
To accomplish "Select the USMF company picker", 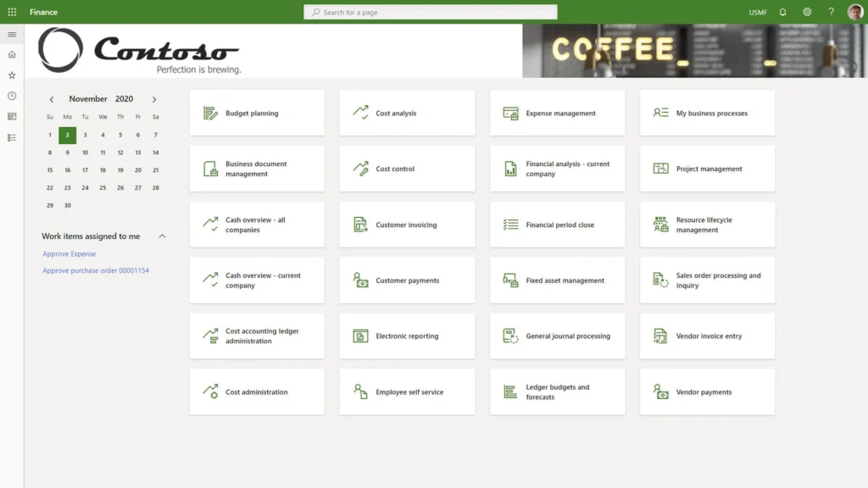I will click(758, 12).
